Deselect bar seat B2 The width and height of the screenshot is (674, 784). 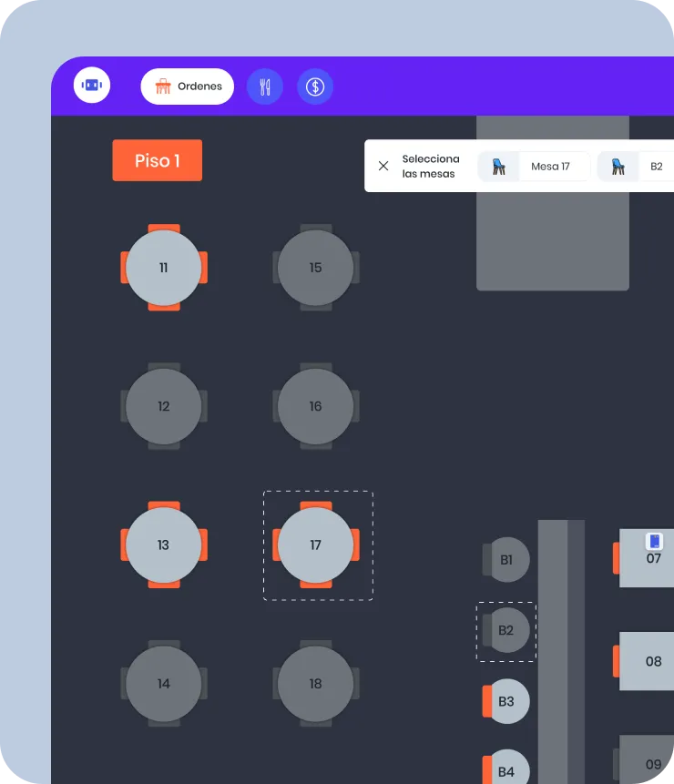coord(506,630)
